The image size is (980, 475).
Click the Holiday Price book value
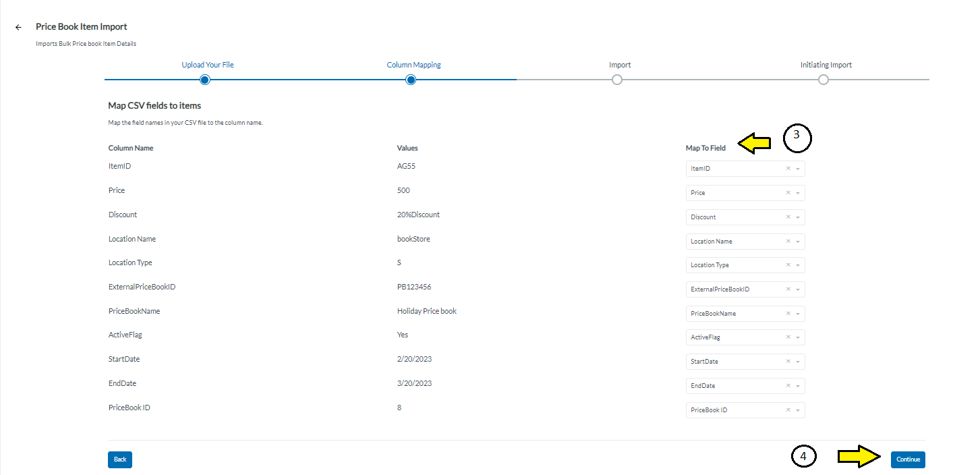point(427,311)
